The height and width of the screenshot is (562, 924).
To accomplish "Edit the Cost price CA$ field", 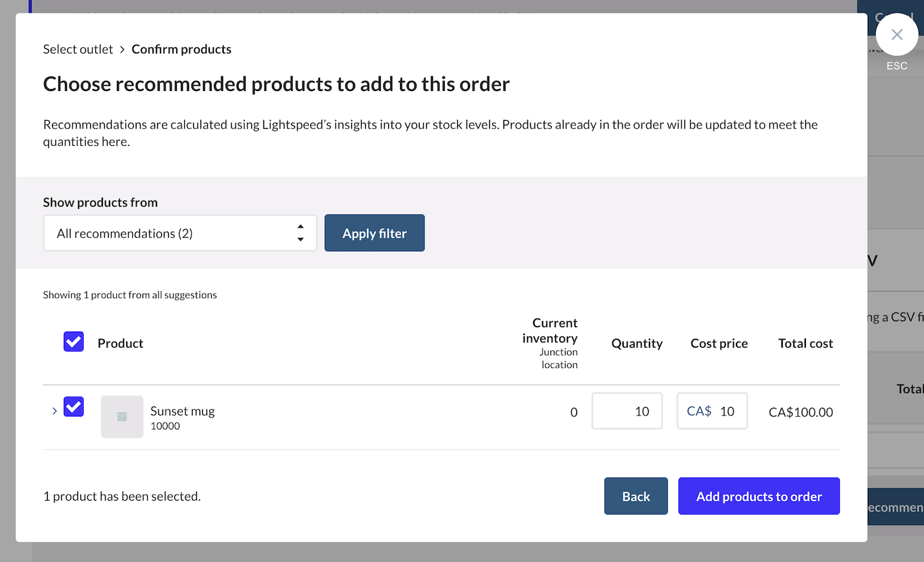I will (x=725, y=411).
